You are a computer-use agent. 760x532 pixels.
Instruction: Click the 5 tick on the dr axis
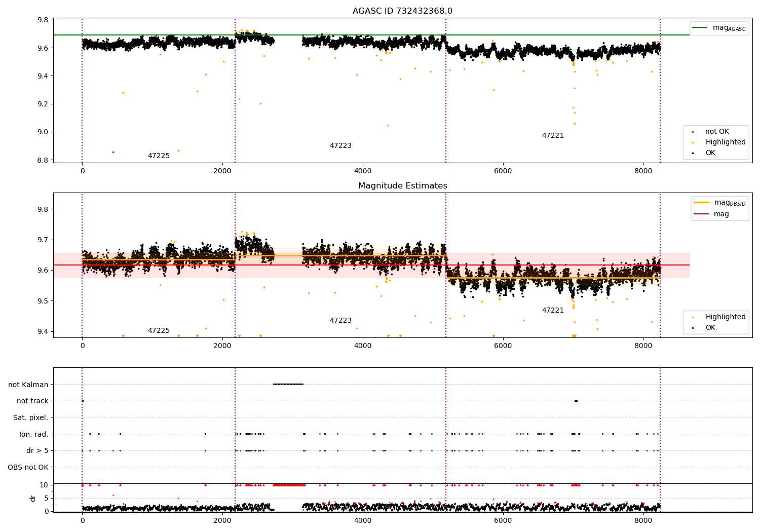click(x=46, y=498)
